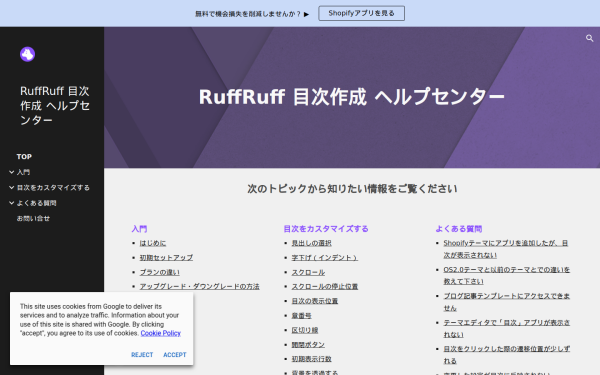
Task: Open the 区切り線 link
Action: (x=305, y=330)
